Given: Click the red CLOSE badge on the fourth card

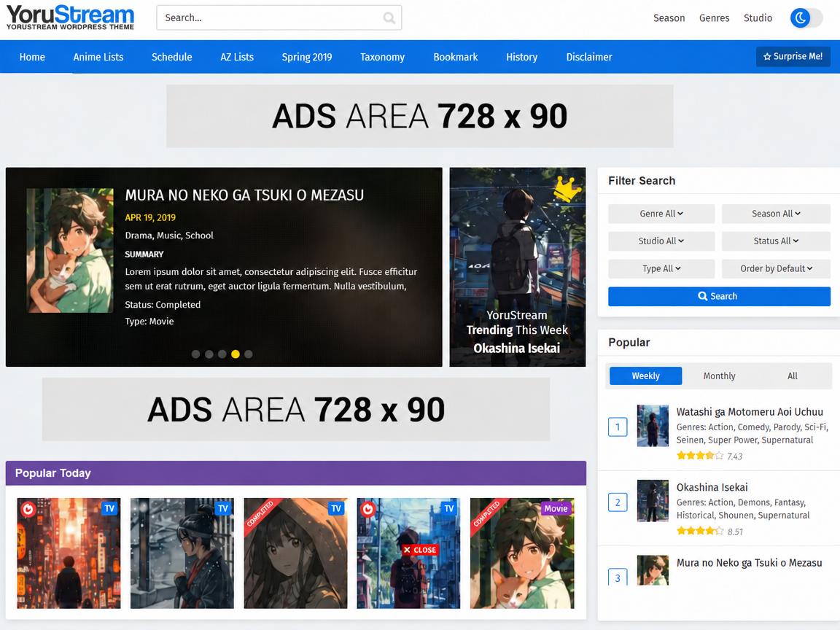Looking at the screenshot, I should [420, 551].
